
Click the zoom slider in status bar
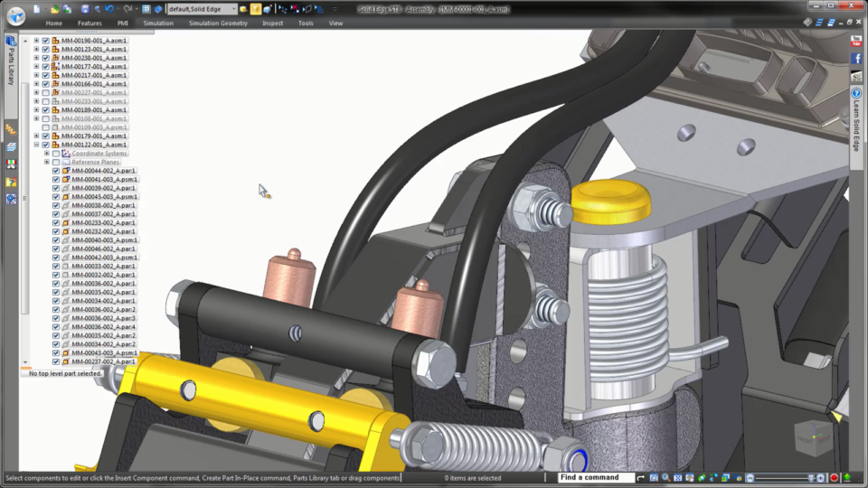(785, 477)
